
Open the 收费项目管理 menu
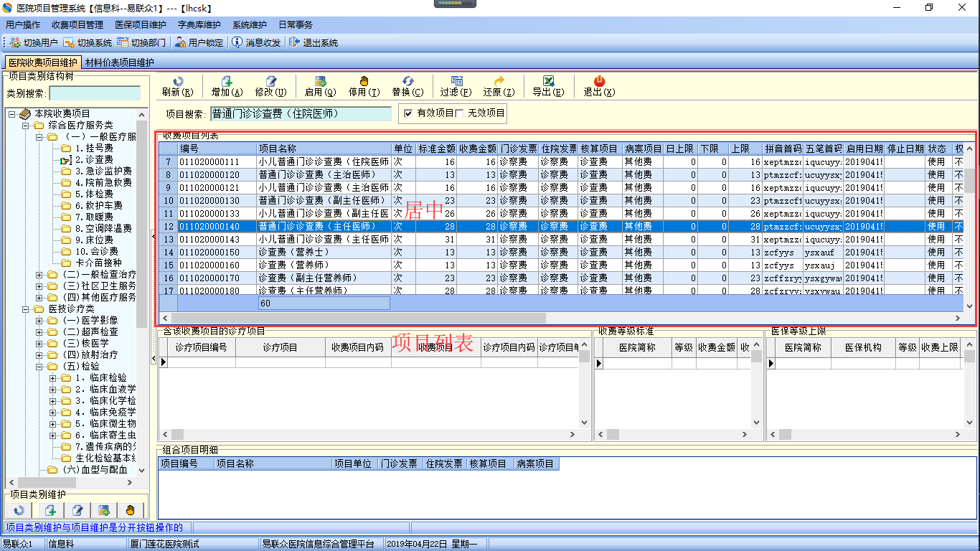pyautogui.click(x=77, y=24)
